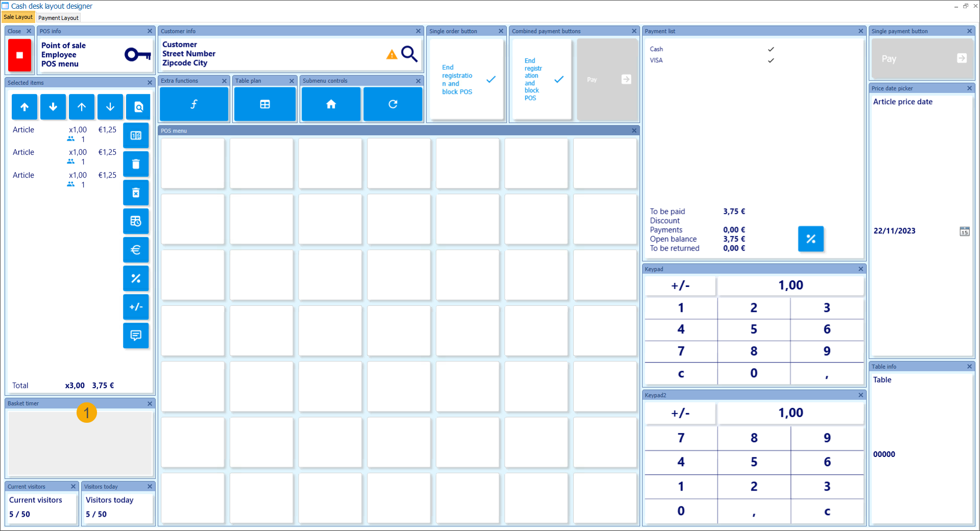Move Article down with the downward arrow
Screen dimensions: 980x531
53,107
